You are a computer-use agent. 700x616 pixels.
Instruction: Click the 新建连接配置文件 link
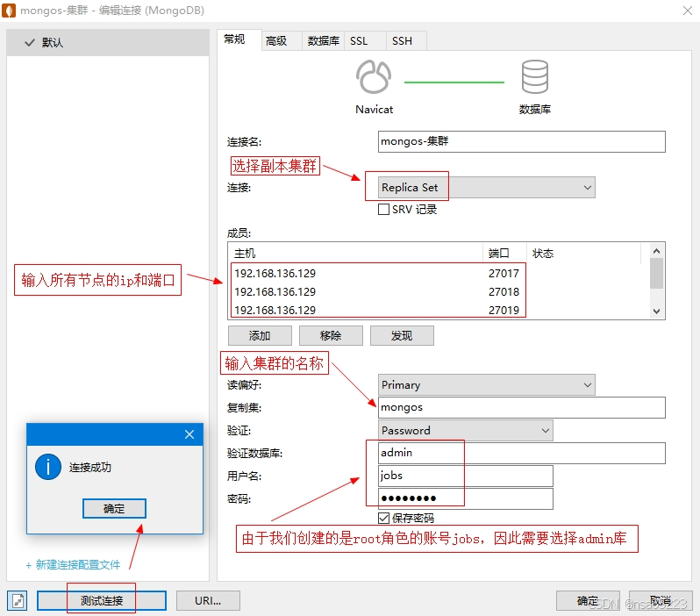pos(73,565)
